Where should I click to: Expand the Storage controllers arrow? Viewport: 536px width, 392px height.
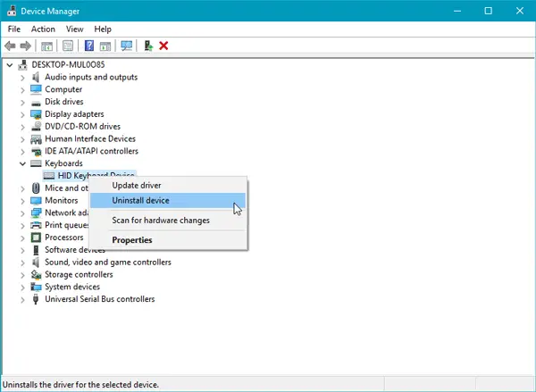(x=22, y=275)
